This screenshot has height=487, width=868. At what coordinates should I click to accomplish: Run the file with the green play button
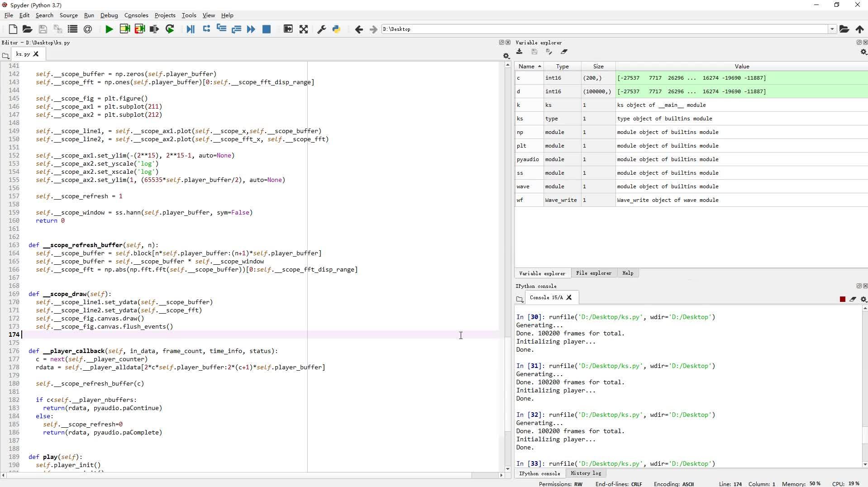(x=109, y=29)
